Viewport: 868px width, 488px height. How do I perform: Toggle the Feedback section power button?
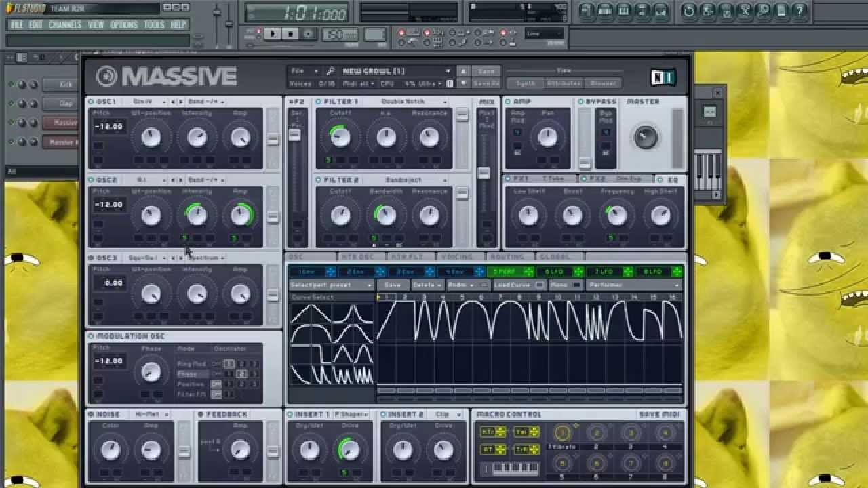201,414
